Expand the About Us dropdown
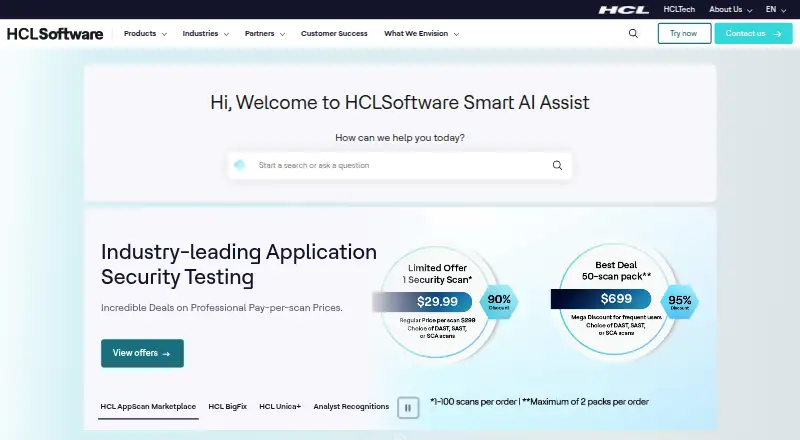Screen dimensions: 800x440 pyautogui.click(x=731, y=9)
